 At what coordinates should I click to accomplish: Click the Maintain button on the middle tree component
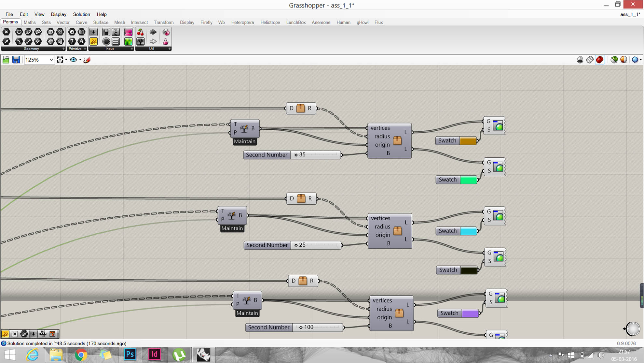(x=232, y=228)
